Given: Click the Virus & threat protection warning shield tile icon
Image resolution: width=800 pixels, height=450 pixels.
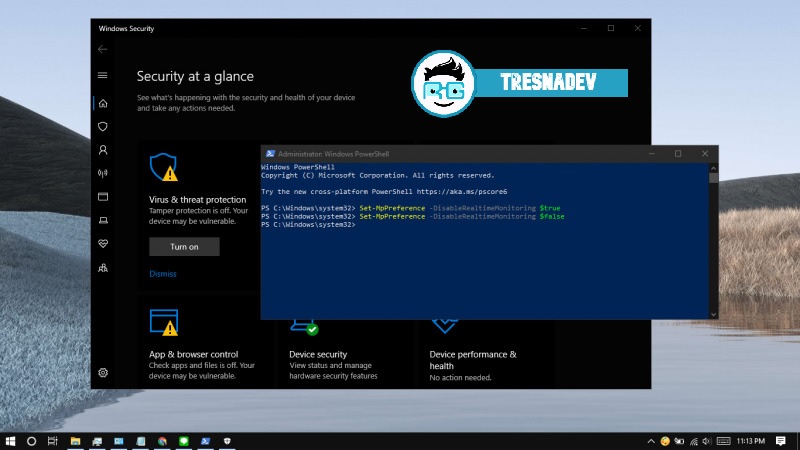Looking at the screenshot, I should (164, 167).
